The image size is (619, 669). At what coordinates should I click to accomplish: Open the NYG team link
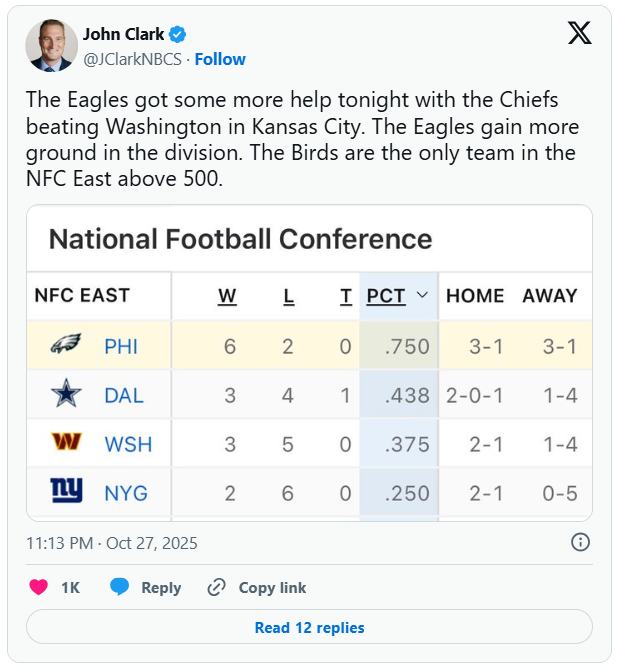[x=127, y=492]
